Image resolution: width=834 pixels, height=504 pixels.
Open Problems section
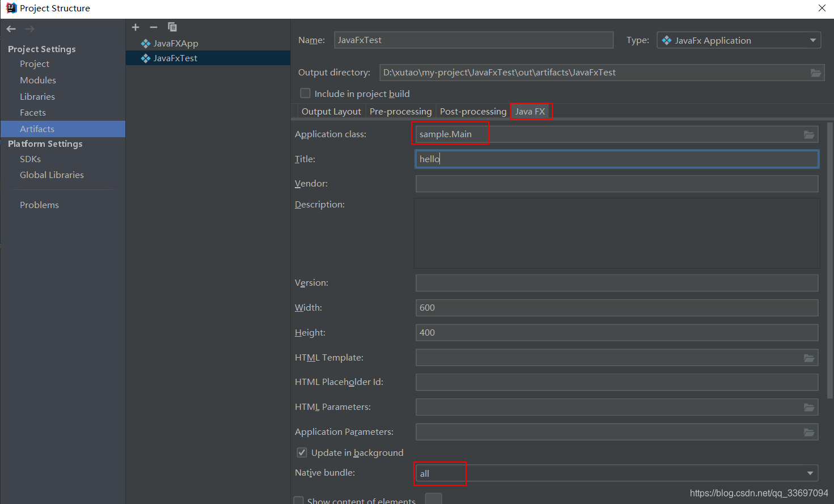39,205
